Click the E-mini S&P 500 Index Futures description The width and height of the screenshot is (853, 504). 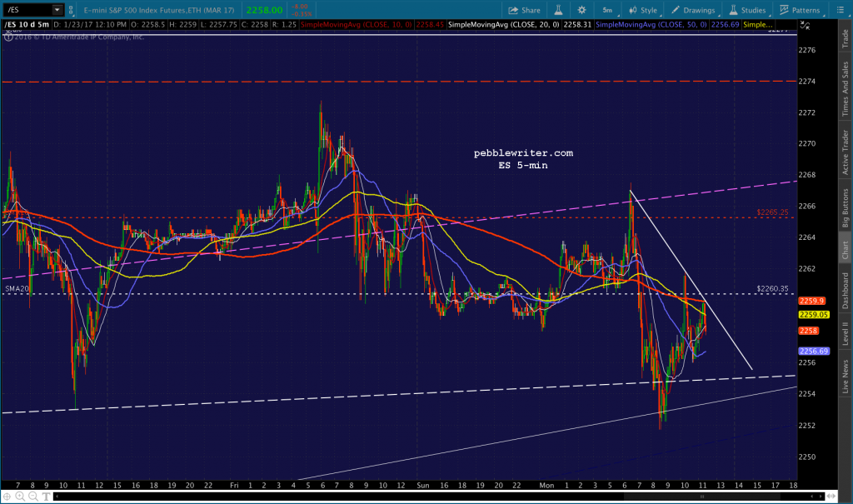[159, 10]
